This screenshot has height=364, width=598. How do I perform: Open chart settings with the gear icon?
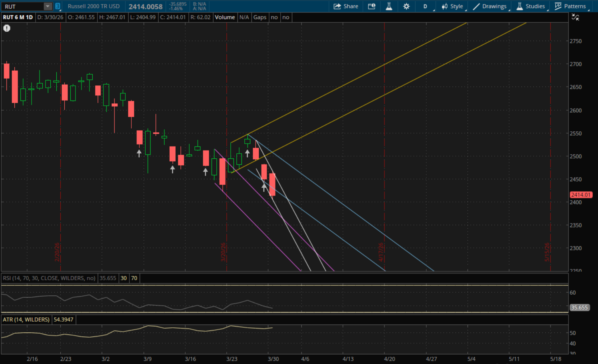click(x=406, y=6)
